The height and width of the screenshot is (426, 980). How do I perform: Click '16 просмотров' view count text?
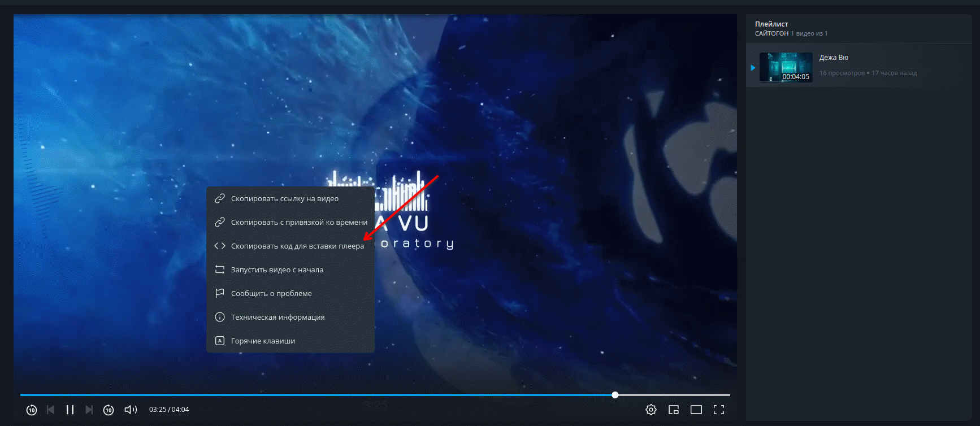pos(842,73)
